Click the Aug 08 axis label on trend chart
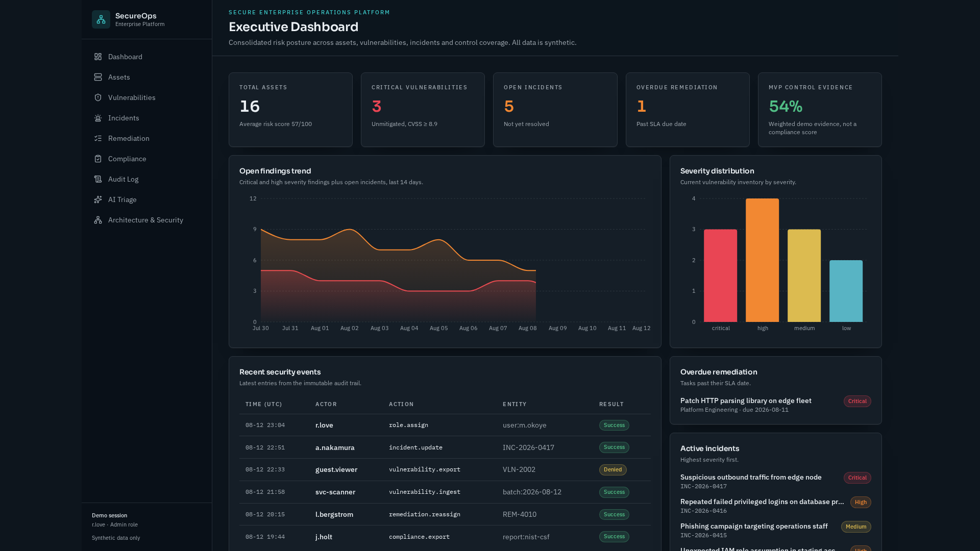This screenshot has width=980, height=551. click(x=527, y=328)
